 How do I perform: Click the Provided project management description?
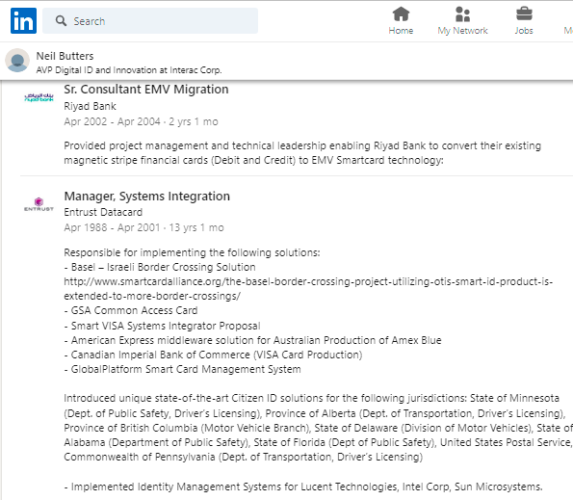(302, 153)
